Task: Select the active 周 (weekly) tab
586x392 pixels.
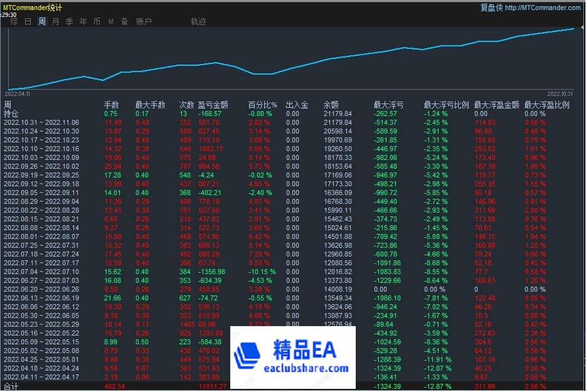Action: [x=41, y=21]
